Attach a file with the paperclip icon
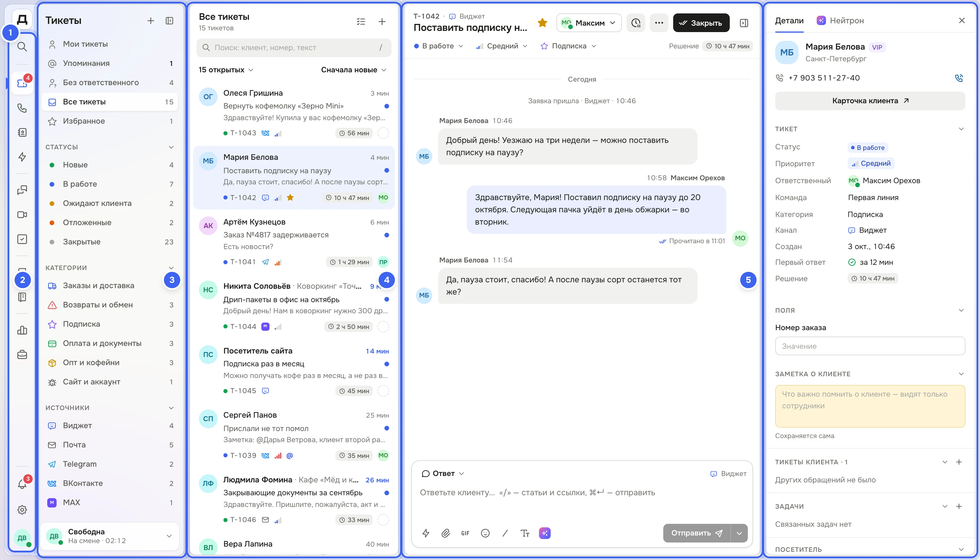Viewport: 980px width, 560px height. click(445, 533)
